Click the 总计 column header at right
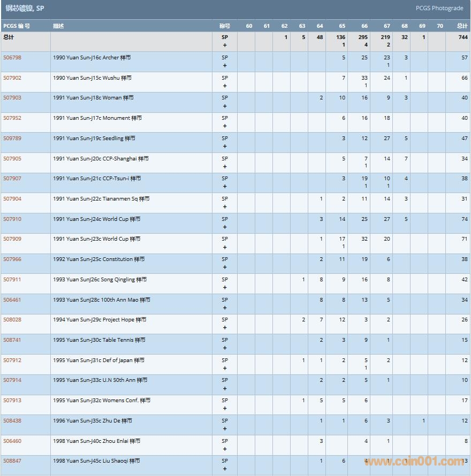 point(462,26)
